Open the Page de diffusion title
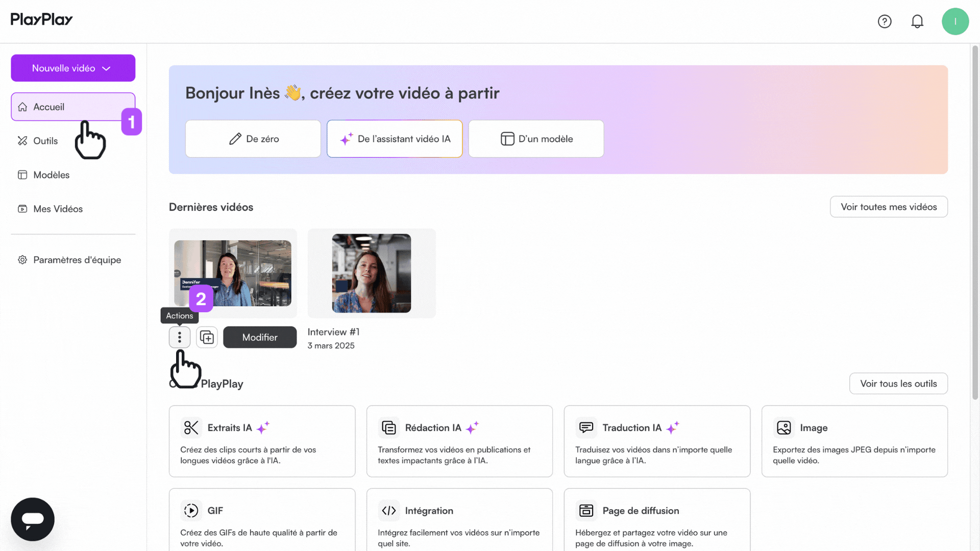 [x=641, y=511]
